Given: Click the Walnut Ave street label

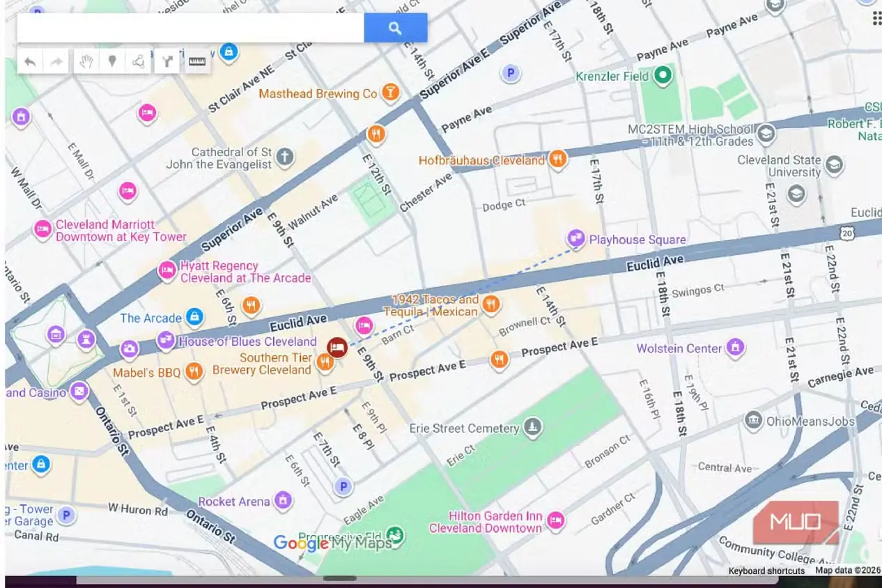Looking at the screenshot, I should click(314, 211).
